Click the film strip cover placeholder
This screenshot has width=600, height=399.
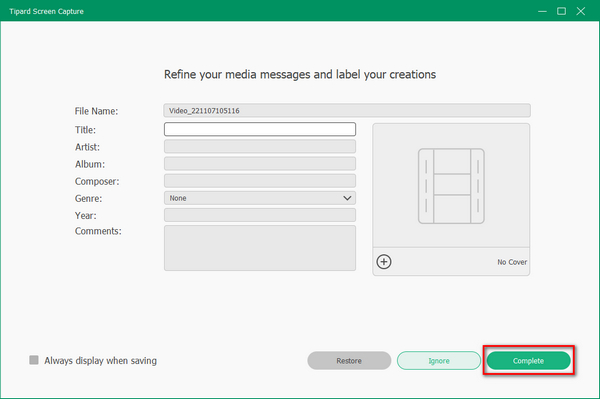(451, 186)
